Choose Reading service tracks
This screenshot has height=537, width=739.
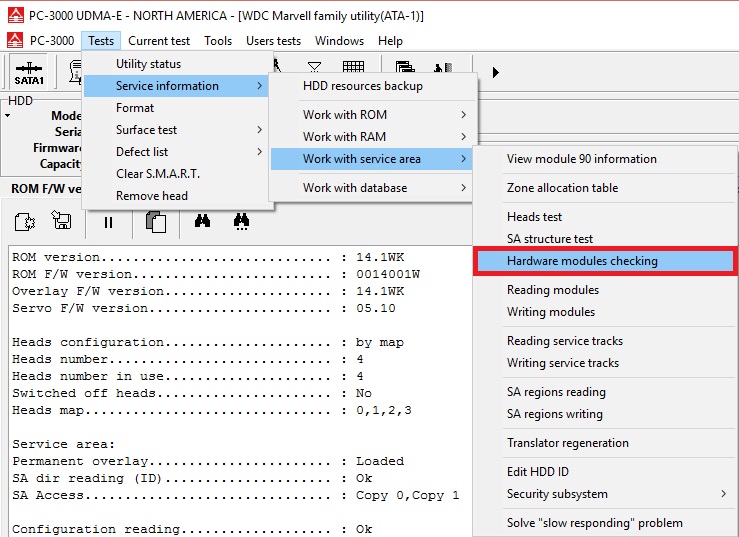coord(605,341)
